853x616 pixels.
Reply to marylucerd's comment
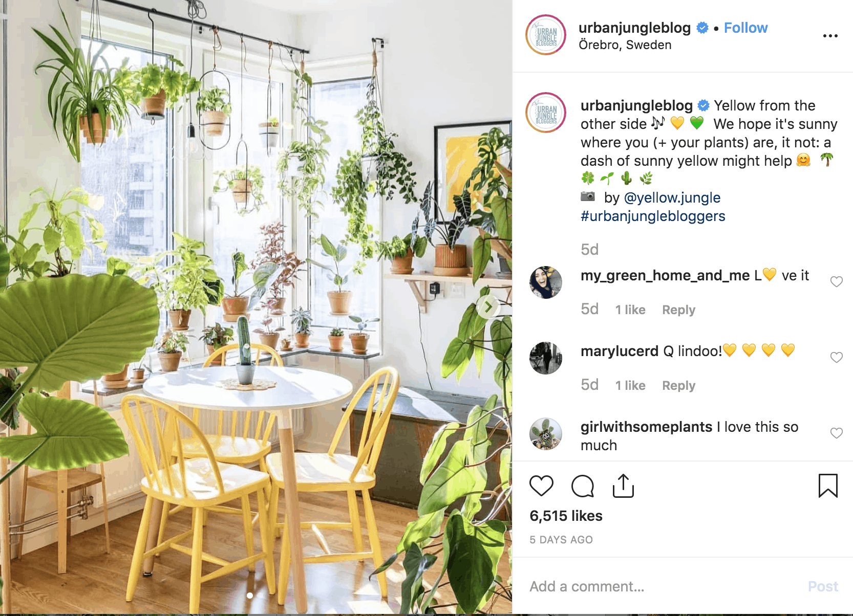(x=678, y=385)
